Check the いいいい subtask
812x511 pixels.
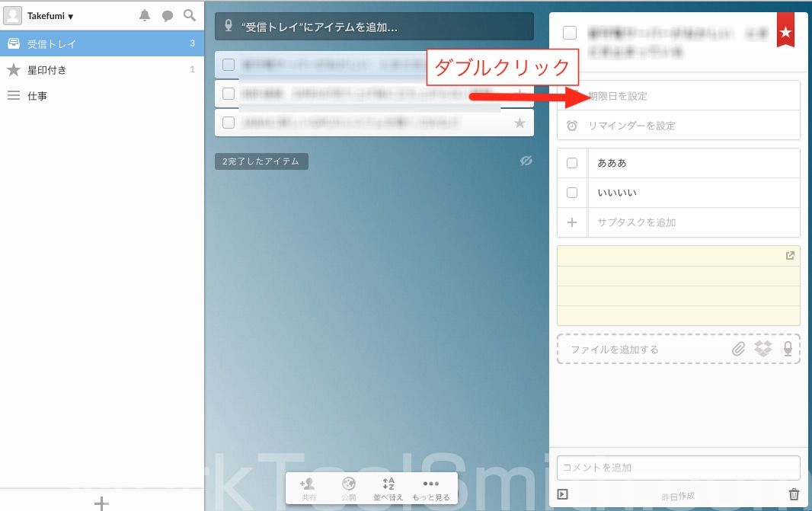tap(572, 193)
